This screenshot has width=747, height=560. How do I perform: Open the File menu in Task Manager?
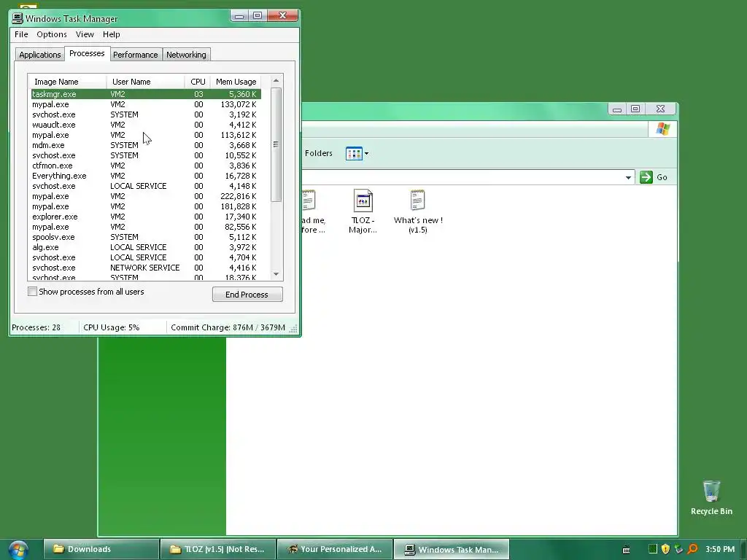coord(21,34)
